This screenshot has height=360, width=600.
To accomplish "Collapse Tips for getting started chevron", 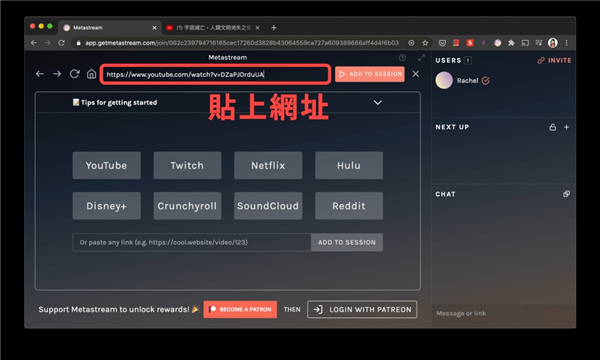I will (378, 103).
